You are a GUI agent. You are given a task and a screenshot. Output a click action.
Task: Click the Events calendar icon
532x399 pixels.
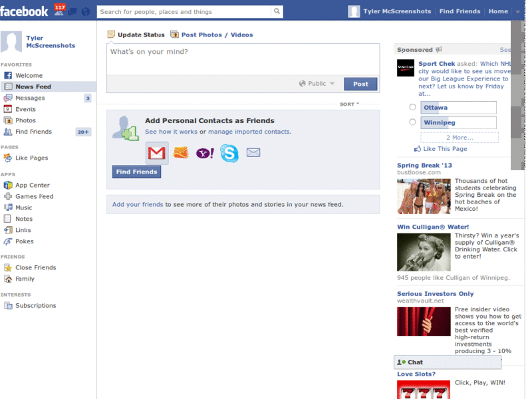coord(8,109)
